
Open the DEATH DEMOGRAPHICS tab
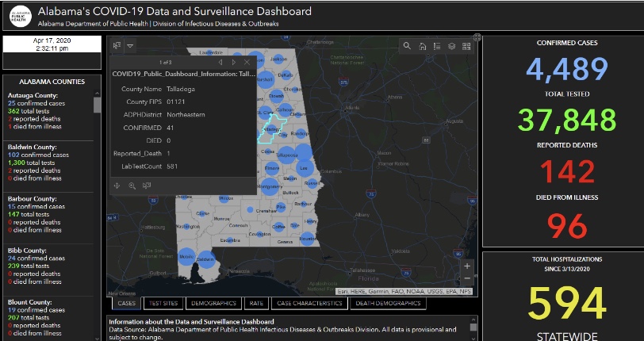(388, 303)
